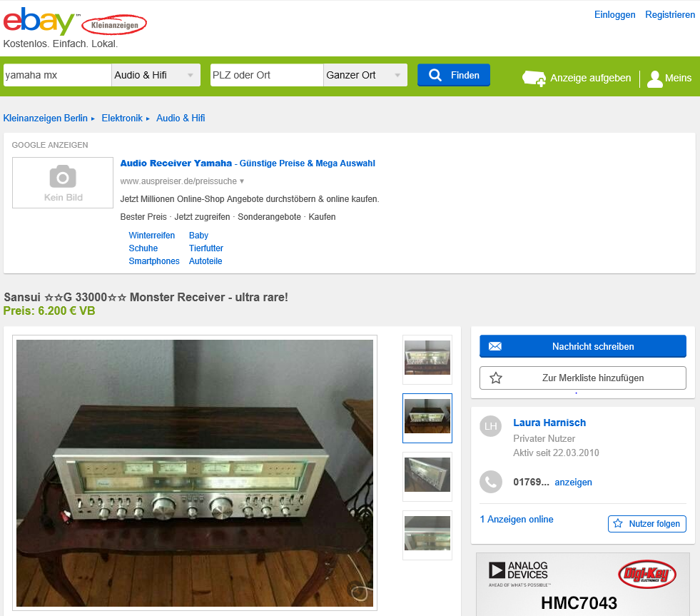The width and height of the screenshot is (700, 616).
Task: Open the Elektronik breadcrumb
Action: (x=122, y=118)
